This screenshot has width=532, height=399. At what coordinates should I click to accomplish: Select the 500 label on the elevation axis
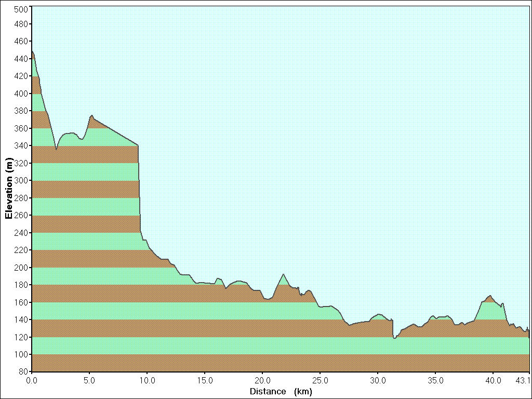22,9
